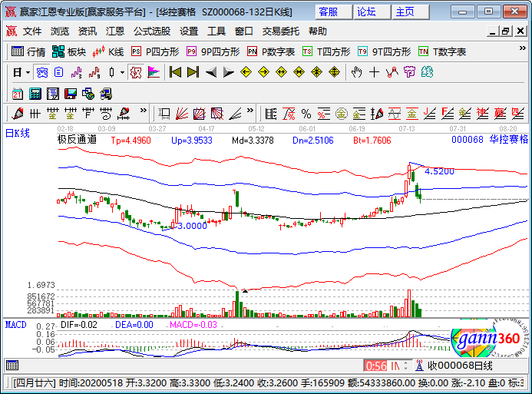Expand drawing tools overflow chevron
The height and width of the screenshot is (394, 532).
click(x=144, y=111)
